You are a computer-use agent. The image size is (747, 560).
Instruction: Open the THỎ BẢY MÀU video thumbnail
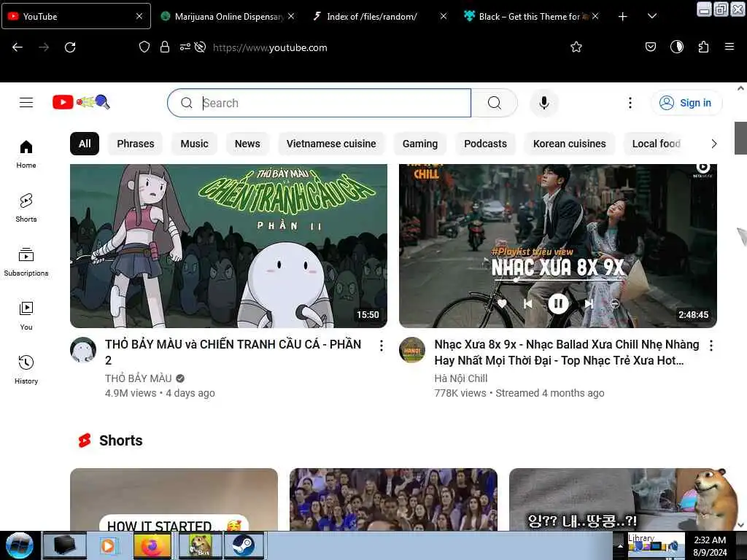coord(228,246)
